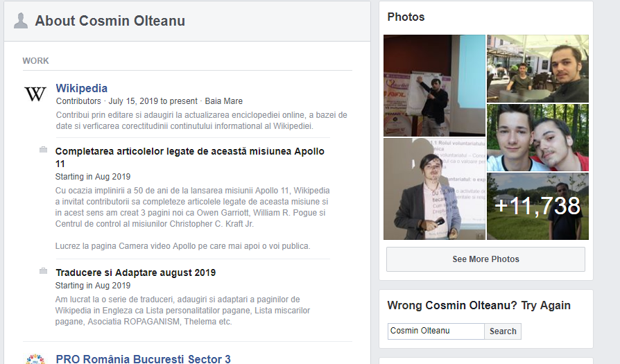Open photo of two men at cafe
Image resolution: width=620 pixels, height=364 pixels.
coord(537,68)
